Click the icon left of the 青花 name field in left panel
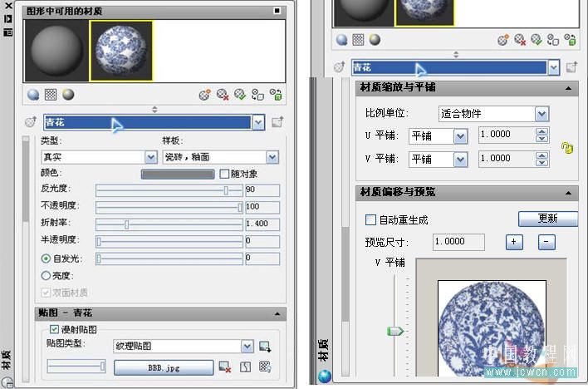The width and height of the screenshot is (588, 389). pyautogui.click(x=31, y=122)
